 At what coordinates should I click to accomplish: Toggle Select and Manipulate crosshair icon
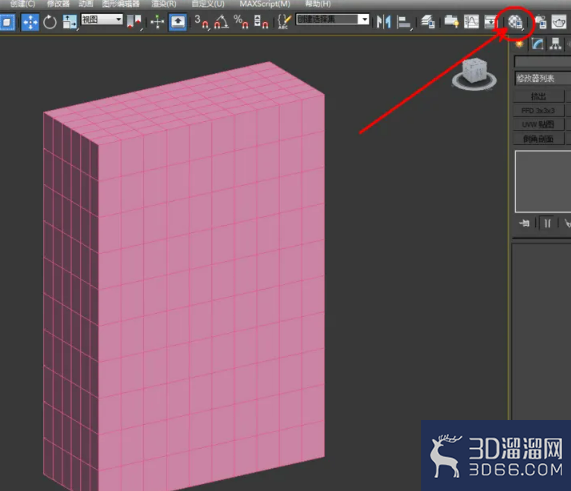click(157, 22)
